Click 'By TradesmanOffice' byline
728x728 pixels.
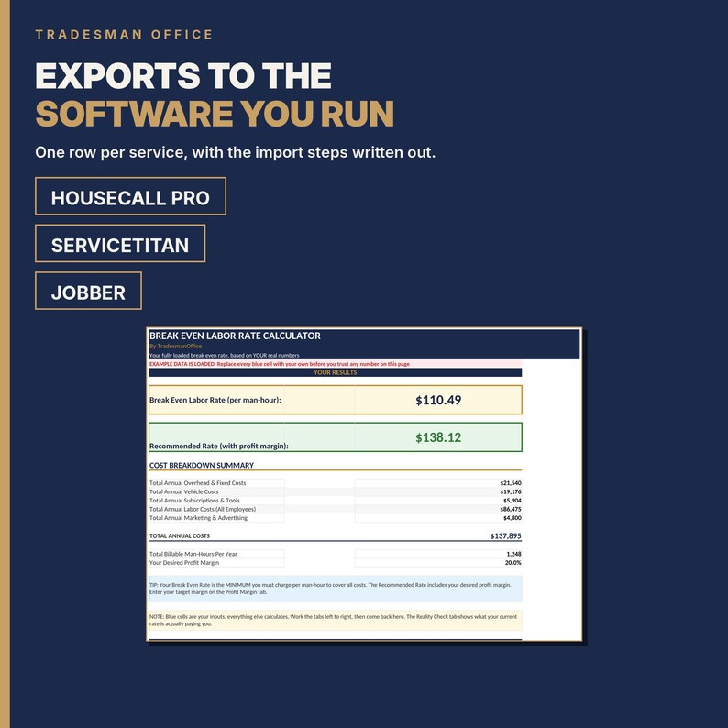175,346
